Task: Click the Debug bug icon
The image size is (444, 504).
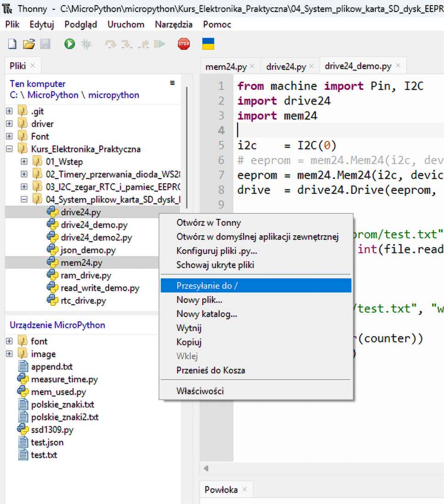Action: click(x=86, y=44)
